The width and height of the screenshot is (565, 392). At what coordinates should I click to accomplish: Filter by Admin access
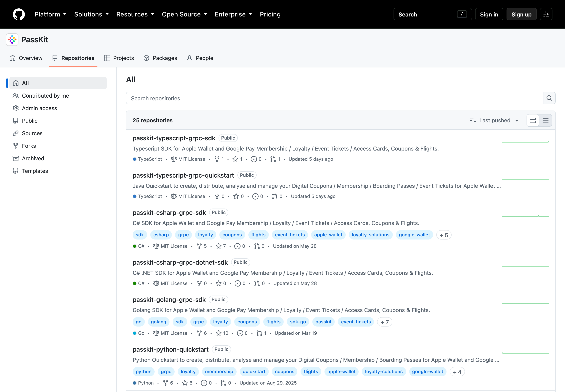58,108
